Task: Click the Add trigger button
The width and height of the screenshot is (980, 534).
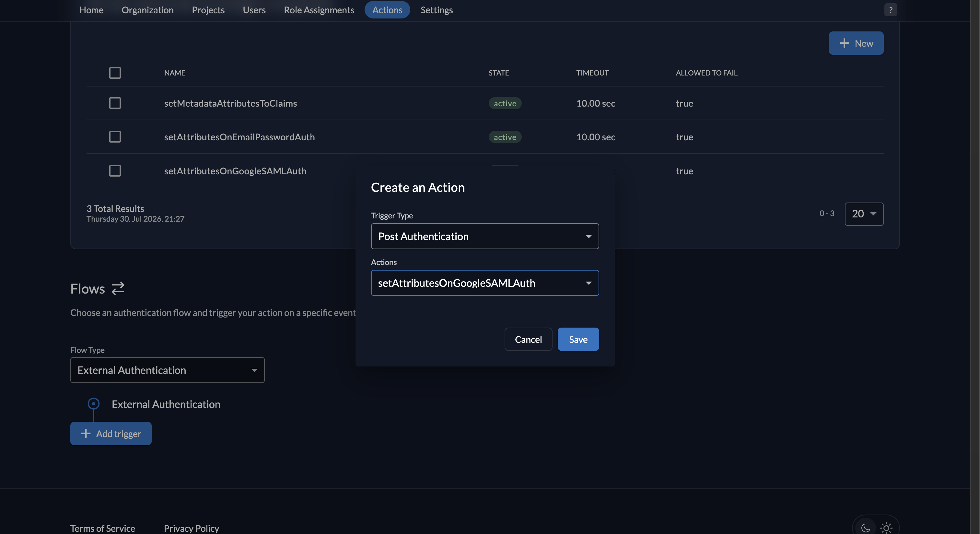Action: 111,434
